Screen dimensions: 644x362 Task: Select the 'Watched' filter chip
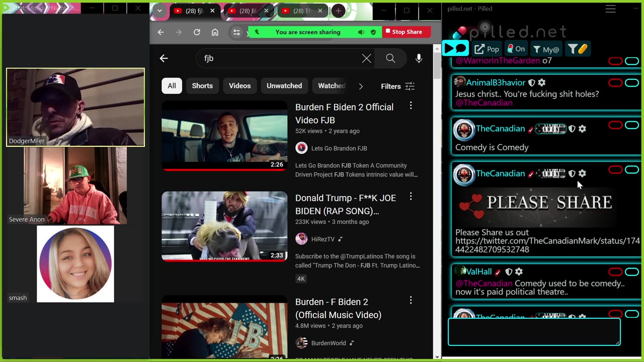click(331, 86)
